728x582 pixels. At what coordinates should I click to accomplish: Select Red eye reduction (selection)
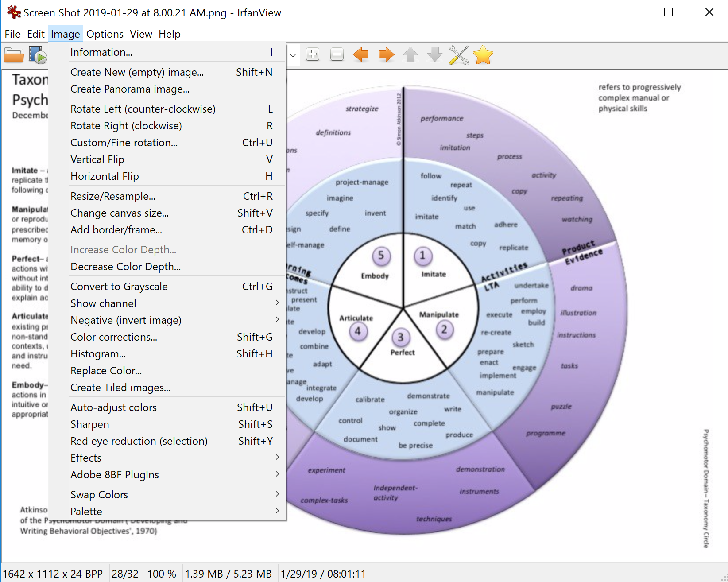[x=167, y=441]
